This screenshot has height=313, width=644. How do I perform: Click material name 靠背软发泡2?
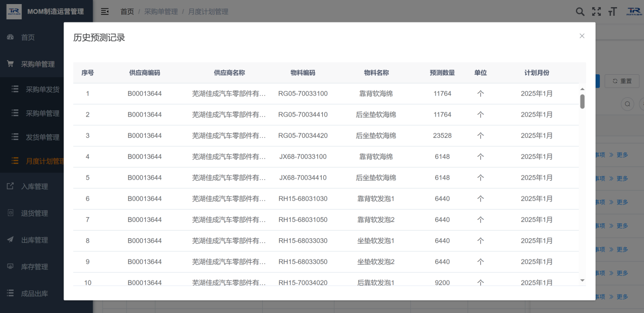(x=376, y=220)
